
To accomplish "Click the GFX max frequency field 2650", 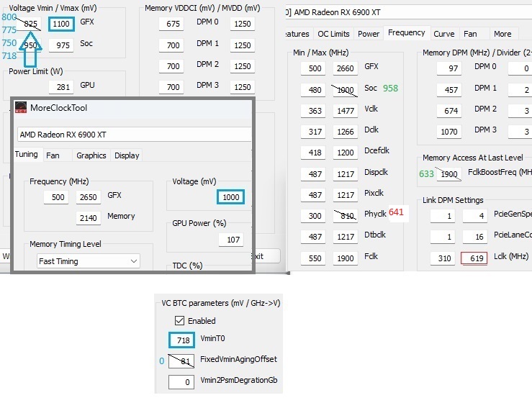I will pos(89,197).
